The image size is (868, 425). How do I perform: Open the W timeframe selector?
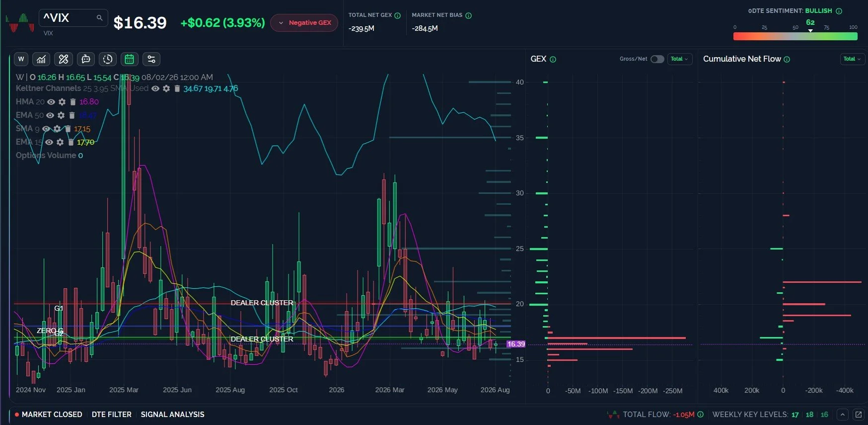(x=21, y=59)
